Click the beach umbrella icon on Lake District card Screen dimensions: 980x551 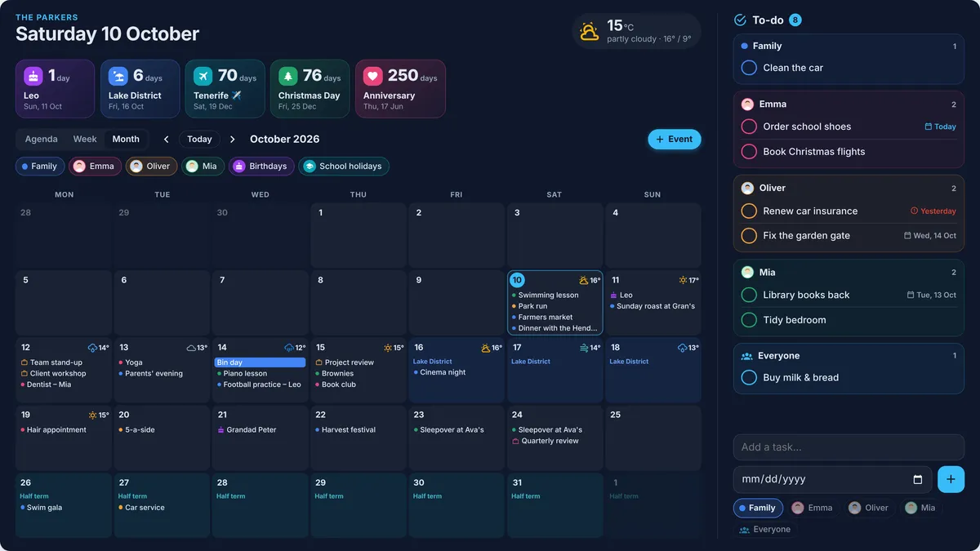[118, 77]
